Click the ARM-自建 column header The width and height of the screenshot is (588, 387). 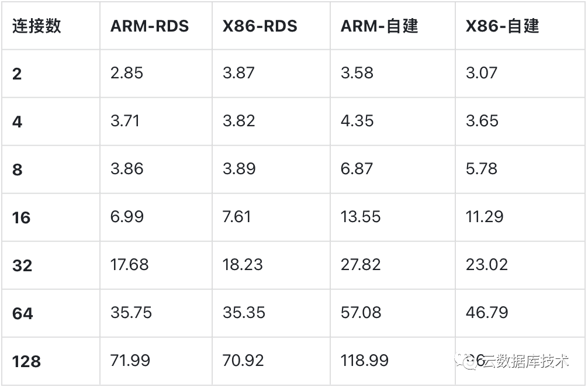pos(379,26)
